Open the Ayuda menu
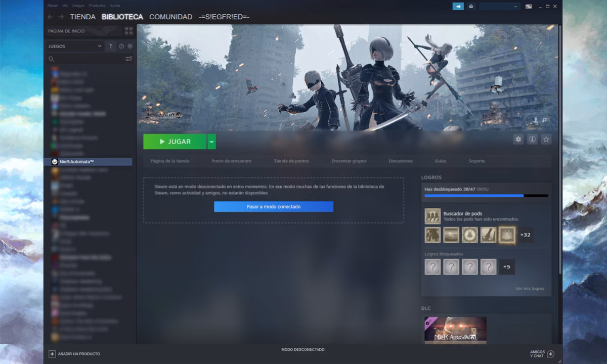Viewport: 607px width, 364px height. click(115, 6)
